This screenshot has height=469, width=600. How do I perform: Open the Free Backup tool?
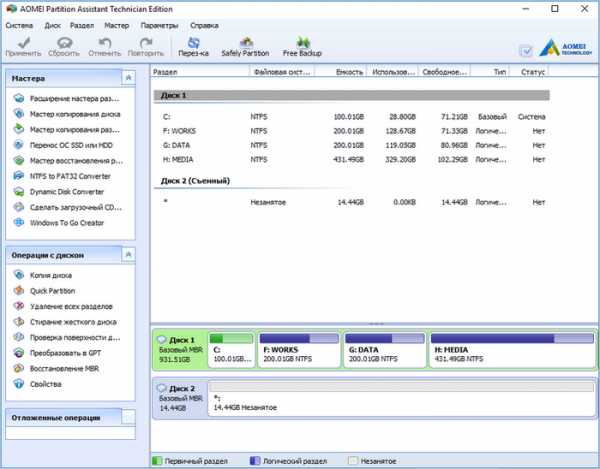pyautogui.click(x=302, y=47)
